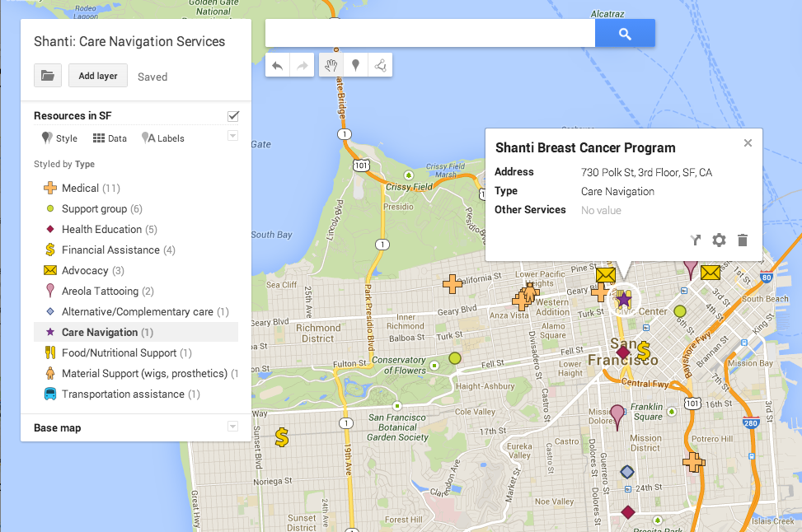Click the Shanti Breast Cancer Program title
This screenshot has width=802, height=532.
(585, 147)
